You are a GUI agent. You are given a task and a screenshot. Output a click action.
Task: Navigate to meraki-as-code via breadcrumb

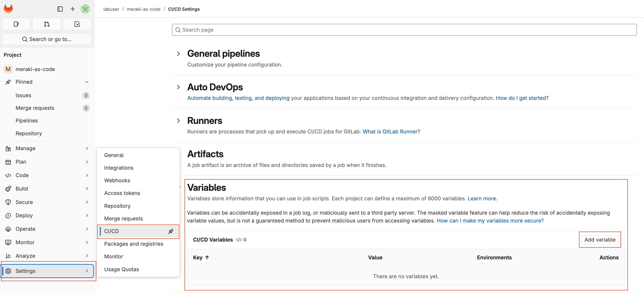[x=144, y=9]
